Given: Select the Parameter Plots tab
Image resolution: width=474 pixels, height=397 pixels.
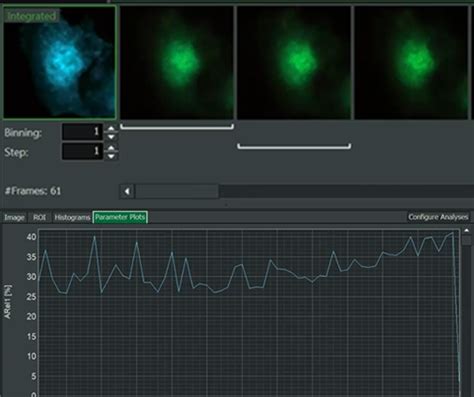Looking at the screenshot, I should click(120, 217).
